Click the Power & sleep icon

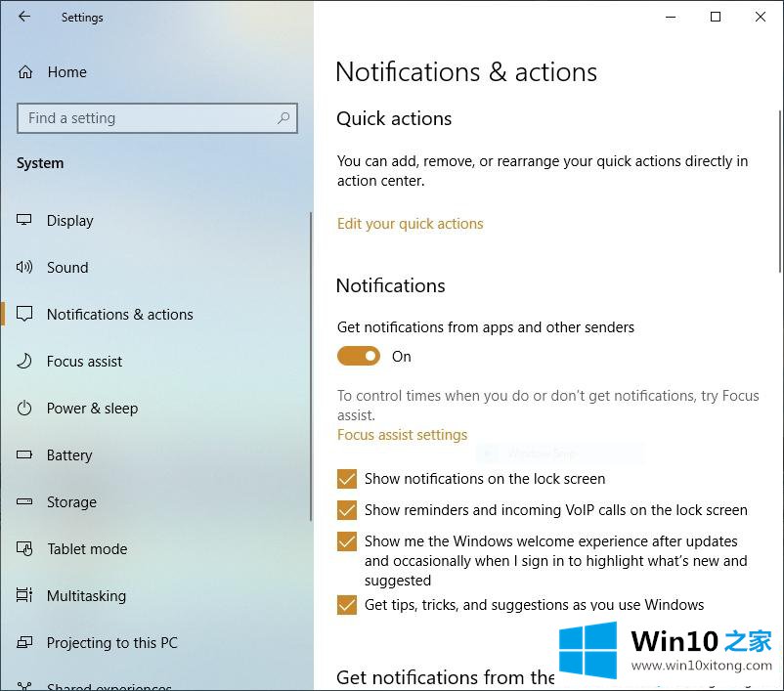tap(24, 408)
